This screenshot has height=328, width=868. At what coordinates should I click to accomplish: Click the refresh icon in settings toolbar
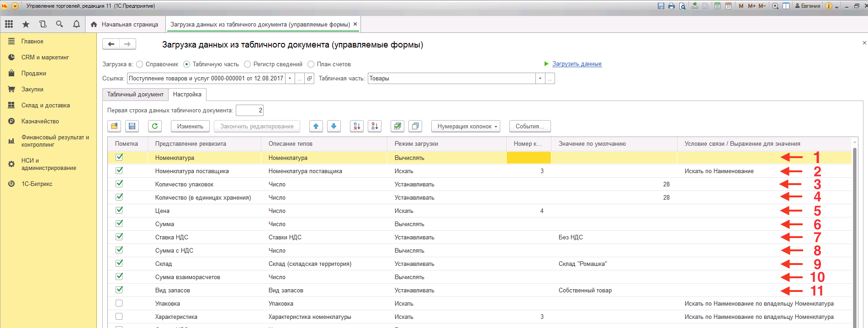(155, 126)
